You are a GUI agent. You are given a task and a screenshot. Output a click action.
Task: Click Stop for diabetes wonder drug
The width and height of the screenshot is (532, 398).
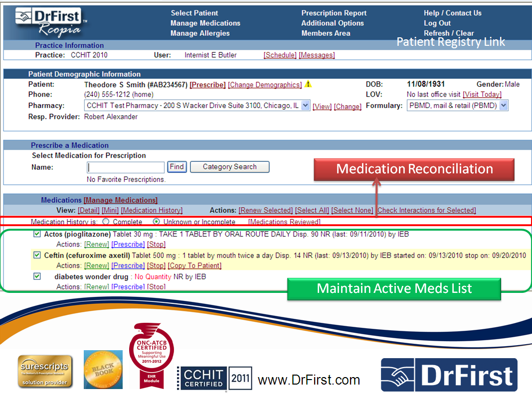point(156,286)
